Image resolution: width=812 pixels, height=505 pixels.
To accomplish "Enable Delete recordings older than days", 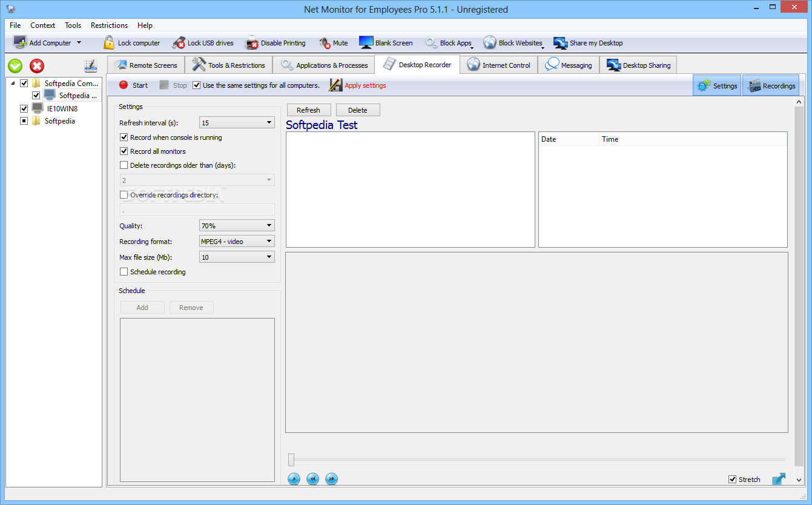I will [124, 165].
